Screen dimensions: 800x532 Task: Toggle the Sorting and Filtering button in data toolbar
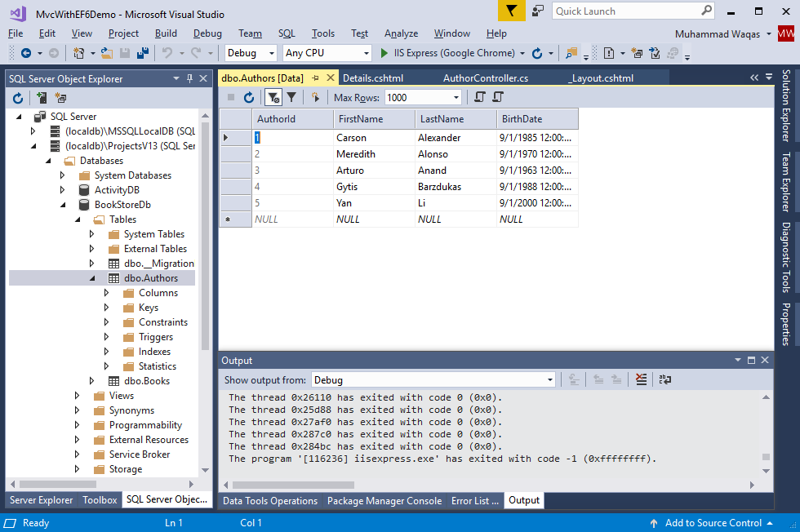[273, 97]
